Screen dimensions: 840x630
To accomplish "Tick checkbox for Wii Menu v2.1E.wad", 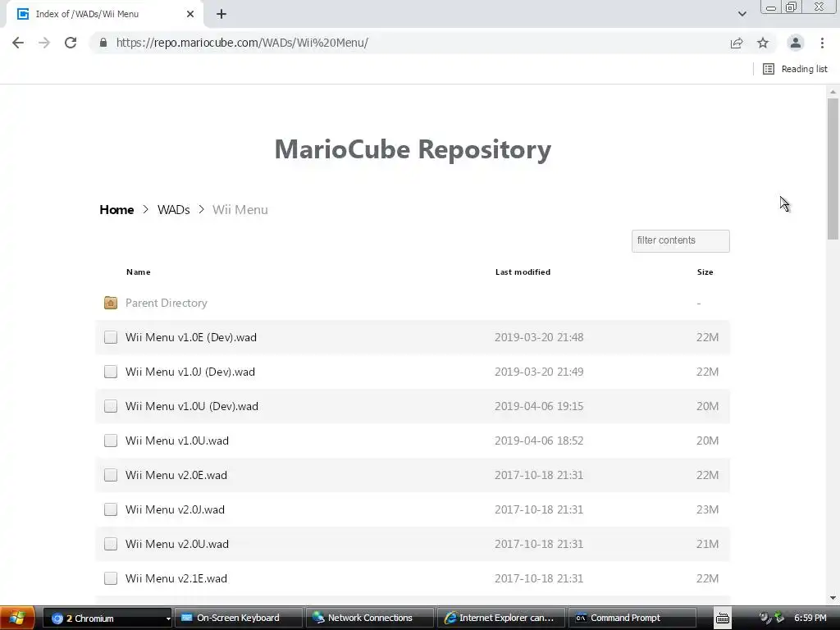I will pyautogui.click(x=111, y=578).
